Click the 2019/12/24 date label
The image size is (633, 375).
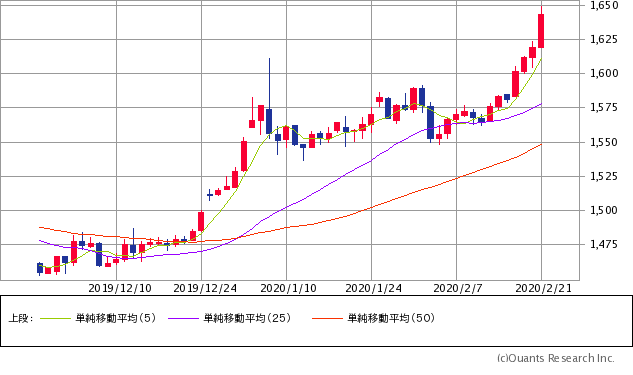point(205,288)
